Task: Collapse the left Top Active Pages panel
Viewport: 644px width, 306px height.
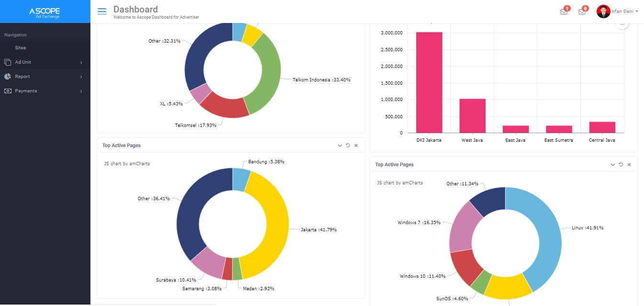Action: coord(340,145)
